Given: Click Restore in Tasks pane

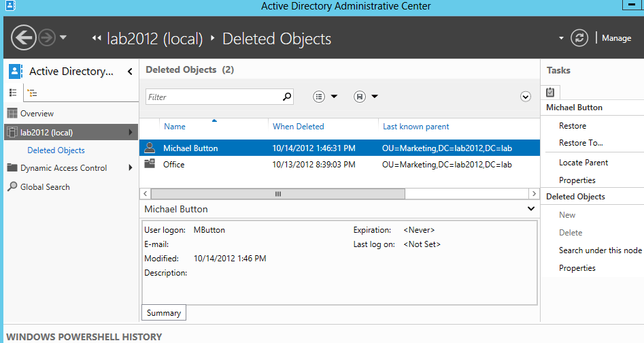Looking at the screenshot, I should tap(572, 126).
